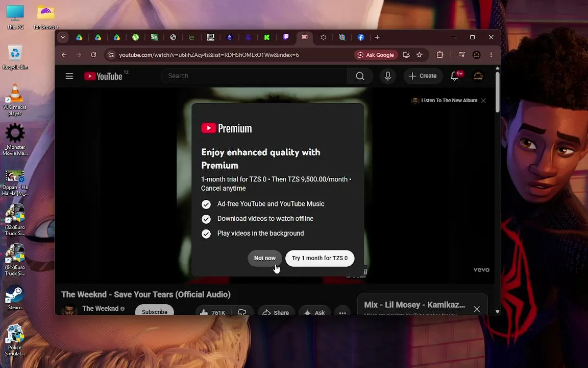Image resolution: width=588 pixels, height=368 pixels.
Task: Switch to the globe icon tab
Action: coord(173,37)
